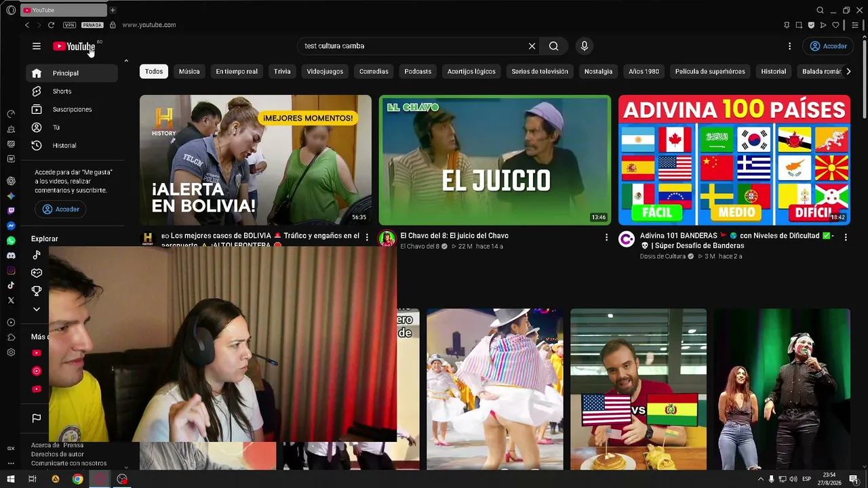Select the 'Acertijos lógicos' chip
Screen dimensions: 868x488
471,71
